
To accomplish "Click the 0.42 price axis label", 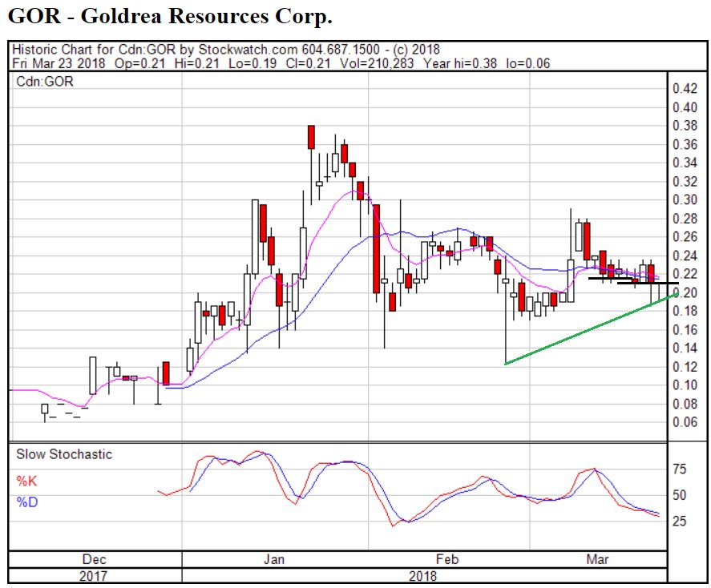I will pos(685,88).
